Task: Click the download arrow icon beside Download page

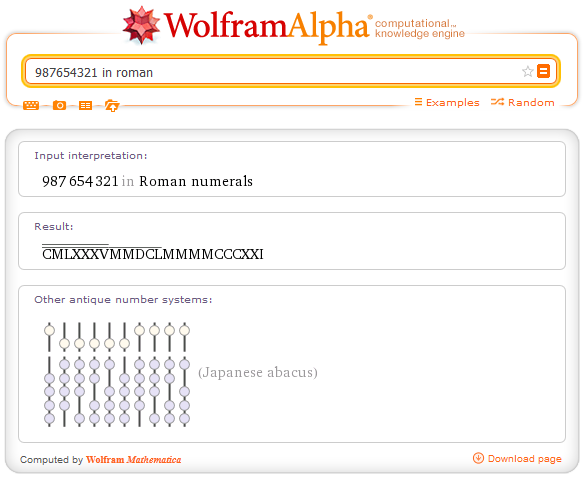Action: 478,458
